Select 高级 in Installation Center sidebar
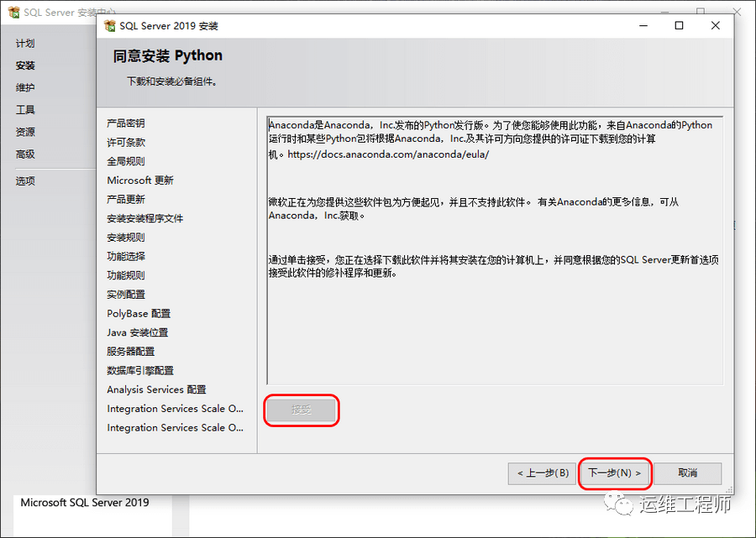 pyautogui.click(x=25, y=154)
